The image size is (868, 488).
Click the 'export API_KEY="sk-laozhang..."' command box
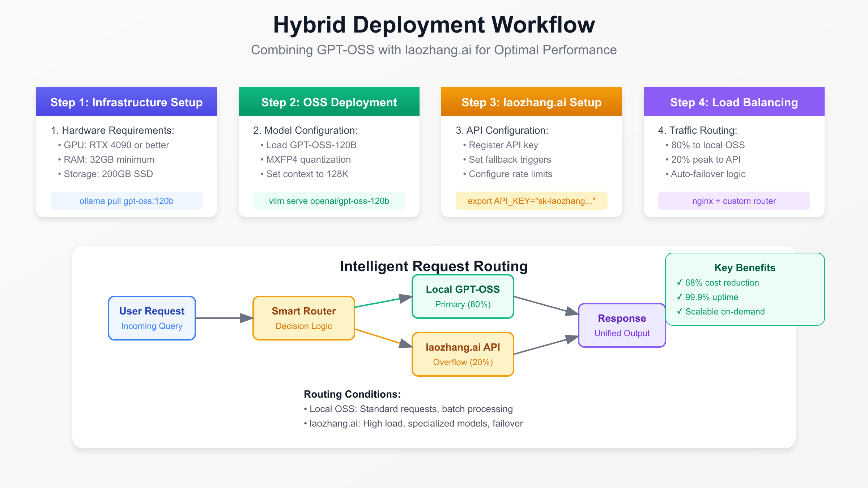click(532, 201)
